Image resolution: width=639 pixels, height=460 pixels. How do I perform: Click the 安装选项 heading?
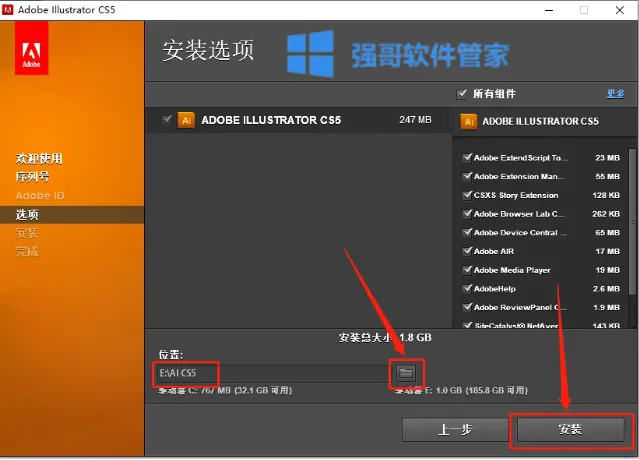point(208,51)
